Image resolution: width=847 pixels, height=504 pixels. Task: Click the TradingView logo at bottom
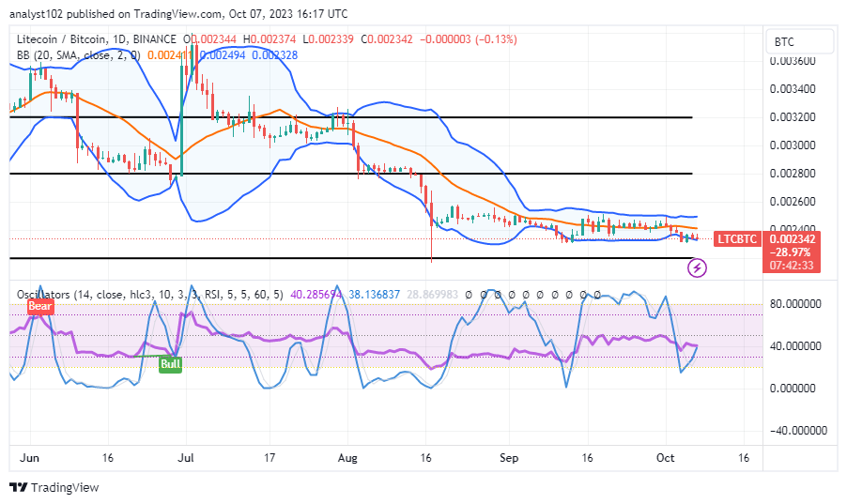(54, 488)
